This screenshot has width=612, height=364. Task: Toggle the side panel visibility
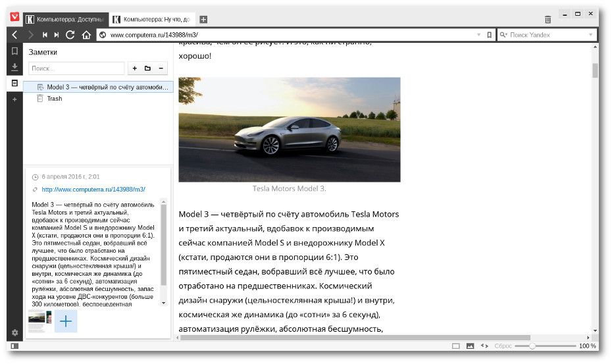(x=14, y=346)
